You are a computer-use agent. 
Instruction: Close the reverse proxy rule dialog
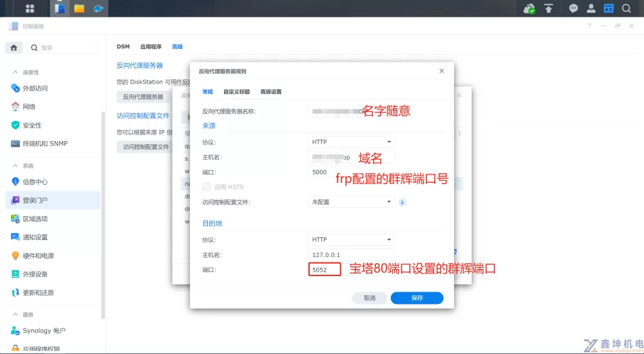coord(442,71)
